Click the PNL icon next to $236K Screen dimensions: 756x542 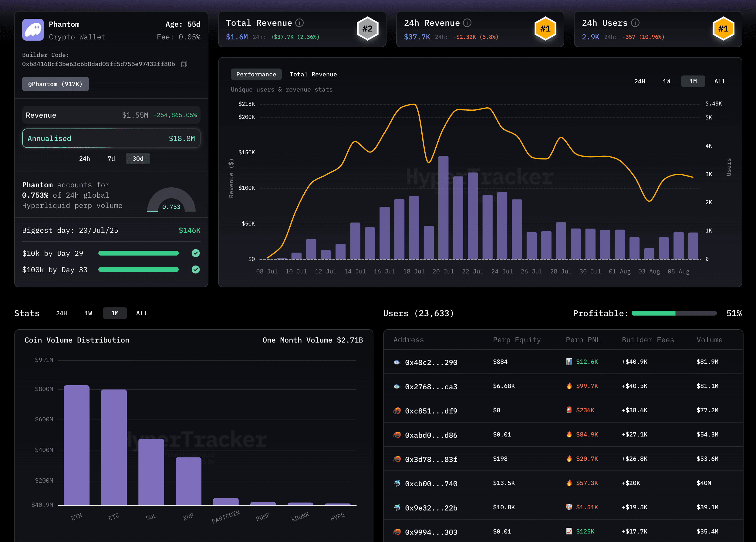point(569,410)
